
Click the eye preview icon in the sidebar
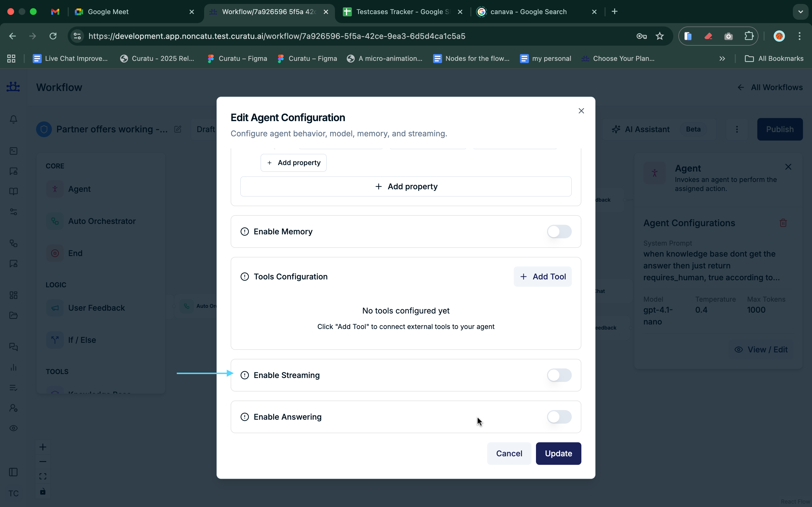[x=13, y=428]
